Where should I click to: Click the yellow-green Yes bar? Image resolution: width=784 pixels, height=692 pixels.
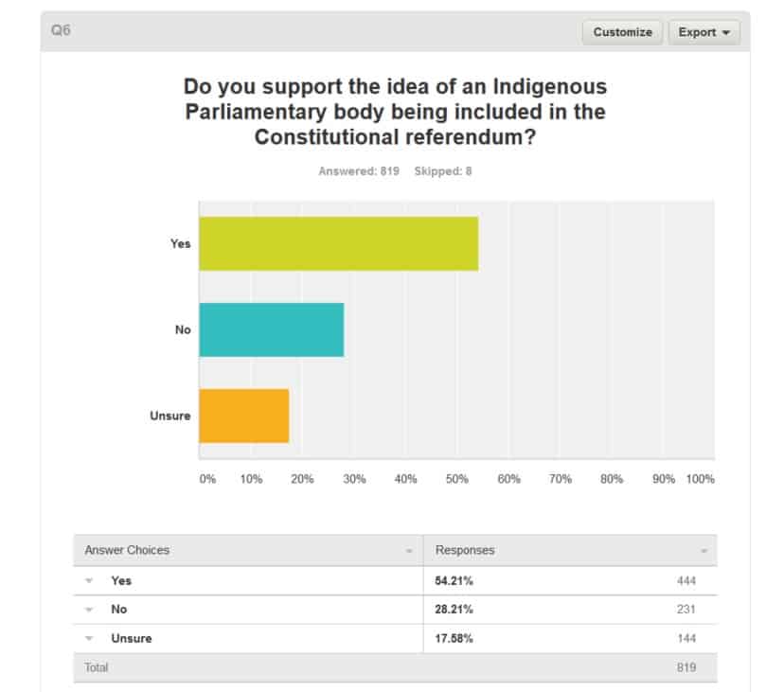click(338, 243)
